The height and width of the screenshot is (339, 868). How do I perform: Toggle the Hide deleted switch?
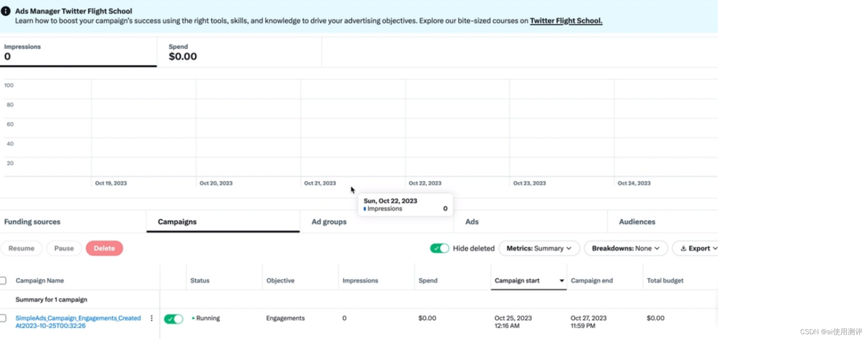pyautogui.click(x=439, y=248)
